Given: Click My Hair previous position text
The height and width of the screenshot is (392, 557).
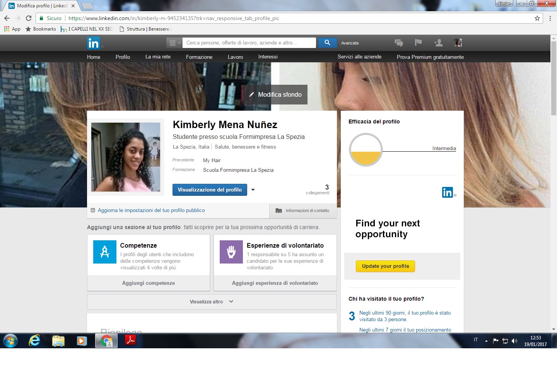Looking at the screenshot, I should click(212, 160).
